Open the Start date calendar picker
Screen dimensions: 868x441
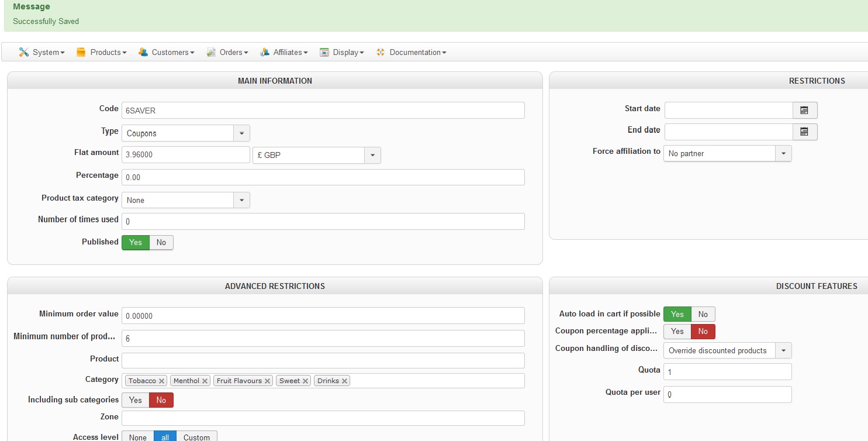pos(805,110)
